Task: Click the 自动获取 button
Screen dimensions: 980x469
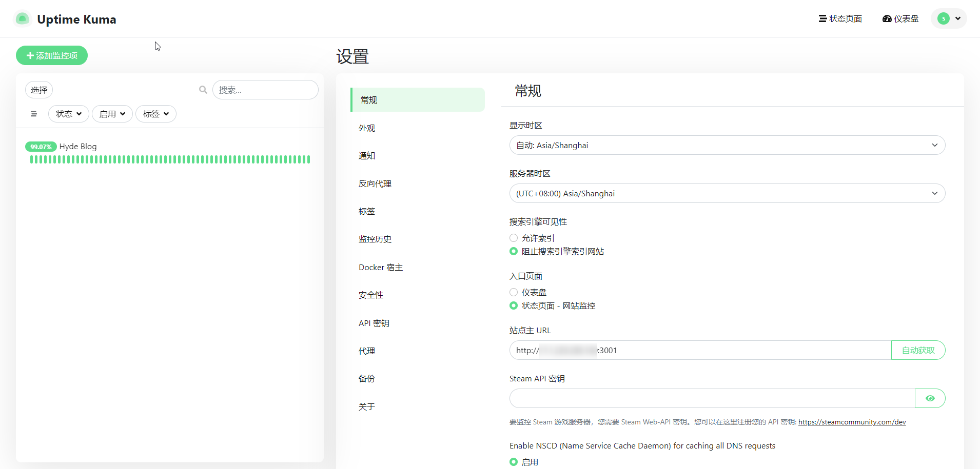Action: (918, 350)
